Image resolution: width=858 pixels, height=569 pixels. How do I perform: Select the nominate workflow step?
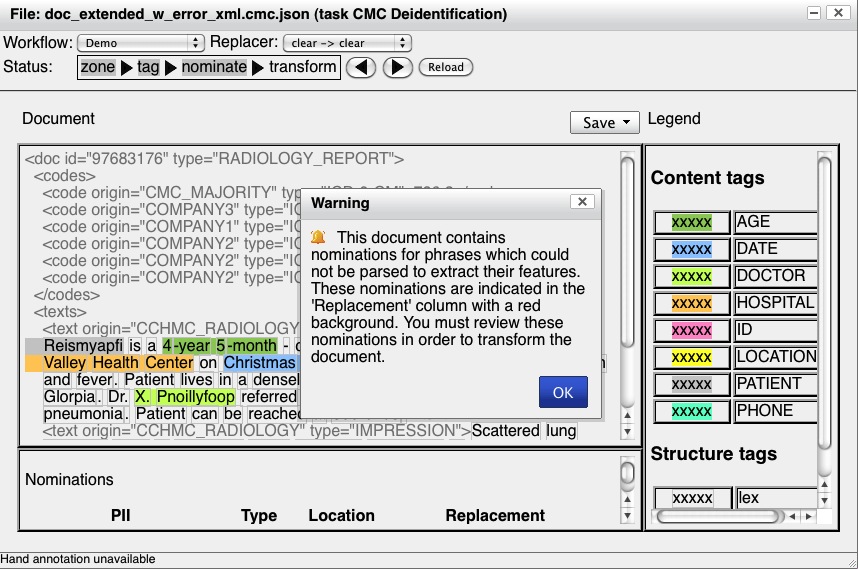pos(214,67)
